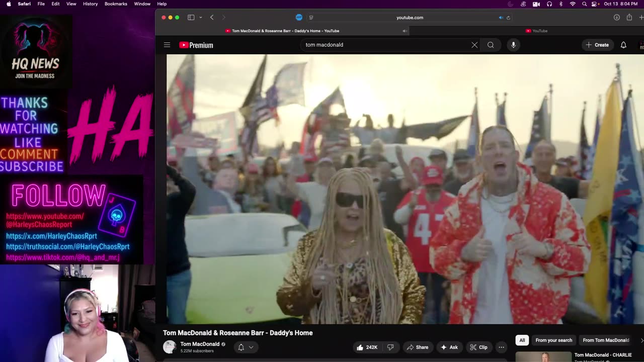Select the All filter chip
The image size is (644, 362).
point(522,340)
